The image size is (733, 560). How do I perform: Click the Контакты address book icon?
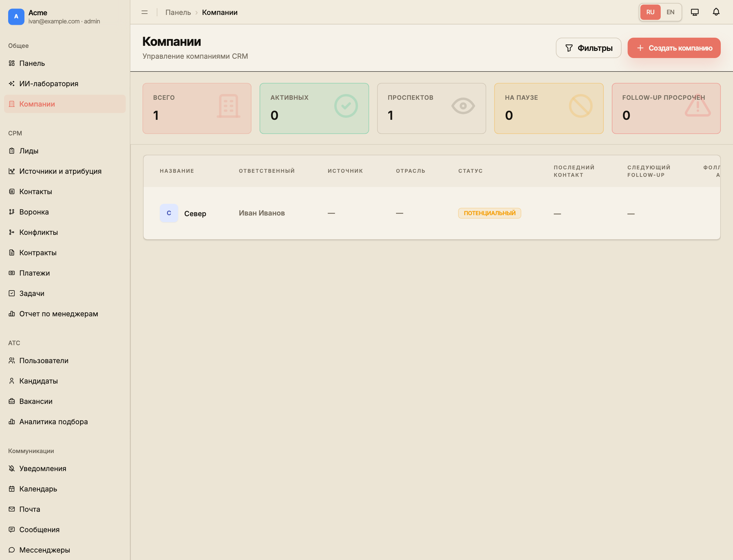[x=12, y=191]
